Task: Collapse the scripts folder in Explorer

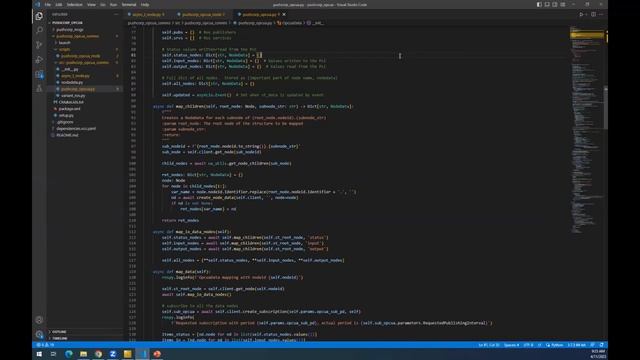Action: (64, 49)
